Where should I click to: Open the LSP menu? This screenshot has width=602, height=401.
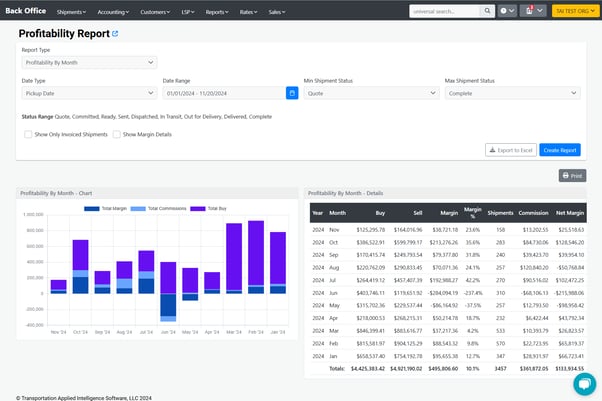point(188,12)
